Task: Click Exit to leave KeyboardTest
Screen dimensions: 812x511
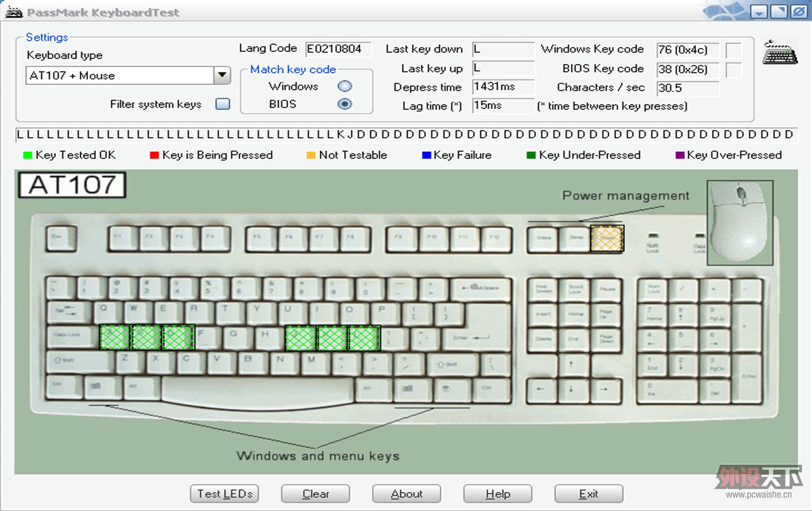Action: tap(589, 493)
